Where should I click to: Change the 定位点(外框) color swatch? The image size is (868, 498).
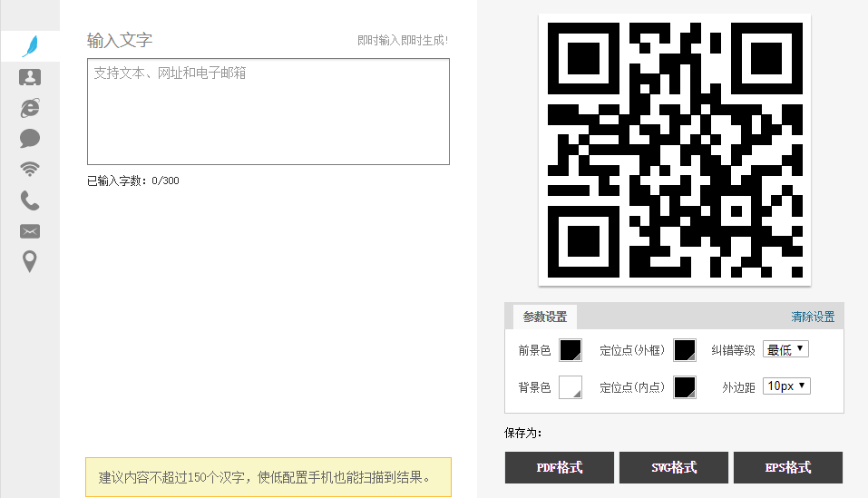tap(685, 350)
